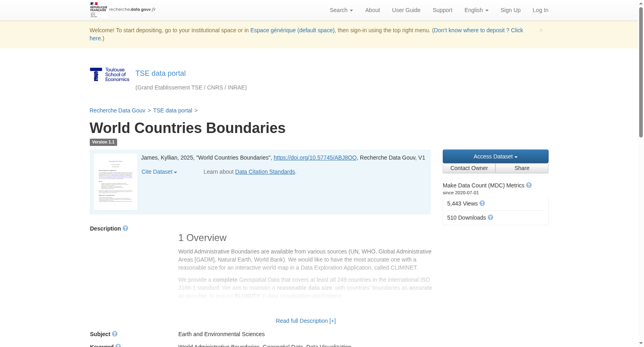Open the République Française site logo

coord(123,10)
